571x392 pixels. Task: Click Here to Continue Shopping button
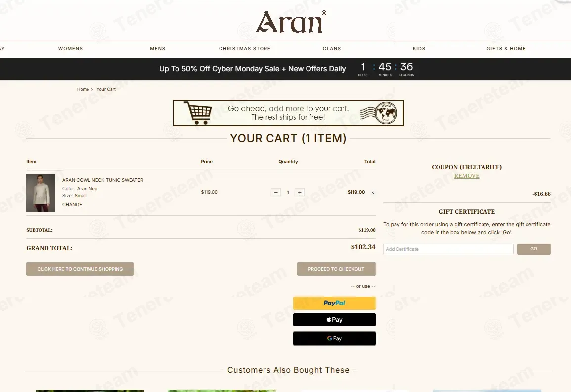tap(80, 269)
